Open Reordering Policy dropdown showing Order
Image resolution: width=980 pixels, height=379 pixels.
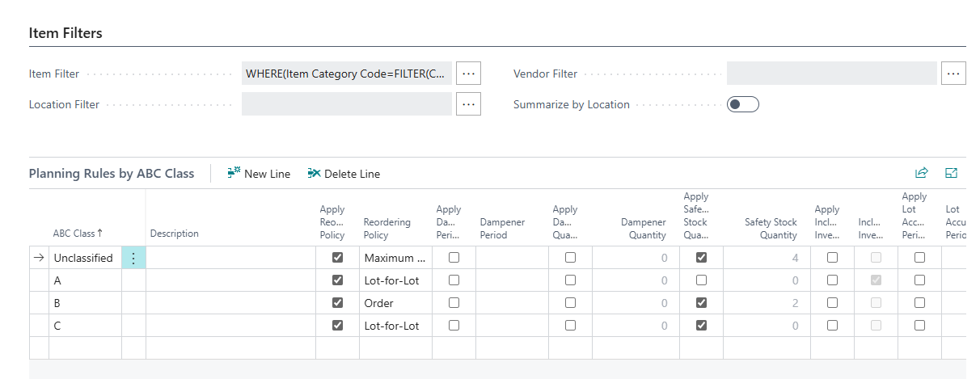pos(395,303)
